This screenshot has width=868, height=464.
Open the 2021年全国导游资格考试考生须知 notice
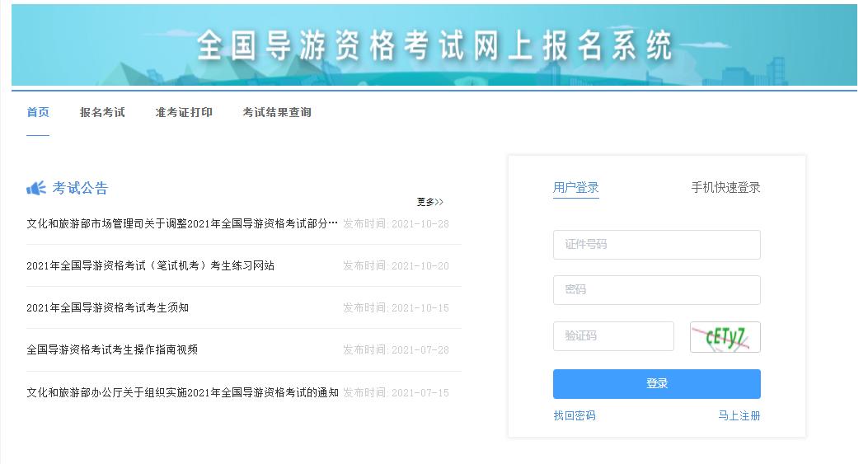(x=107, y=308)
